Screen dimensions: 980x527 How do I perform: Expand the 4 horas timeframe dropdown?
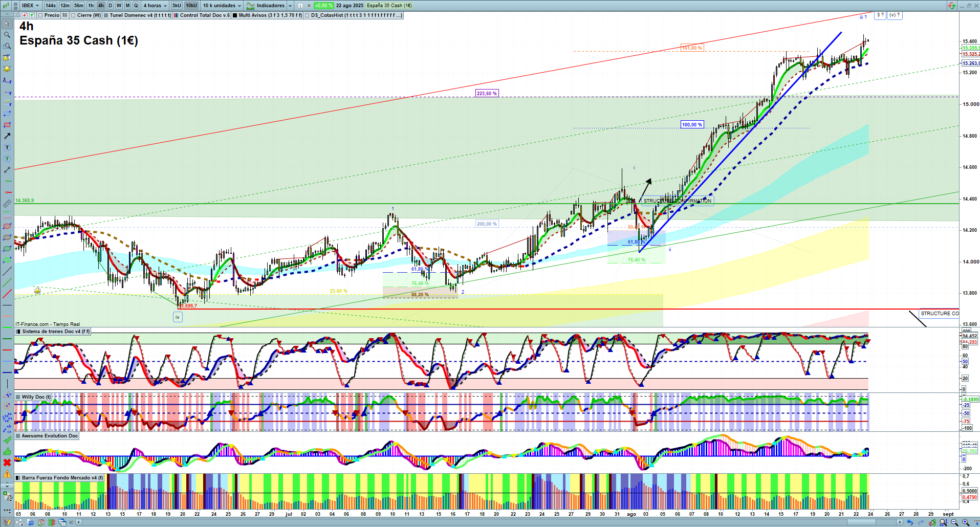[155, 6]
